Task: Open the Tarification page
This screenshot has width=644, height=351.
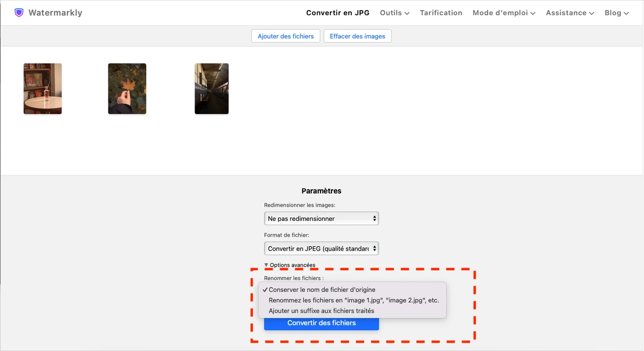Action: tap(441, 13)
